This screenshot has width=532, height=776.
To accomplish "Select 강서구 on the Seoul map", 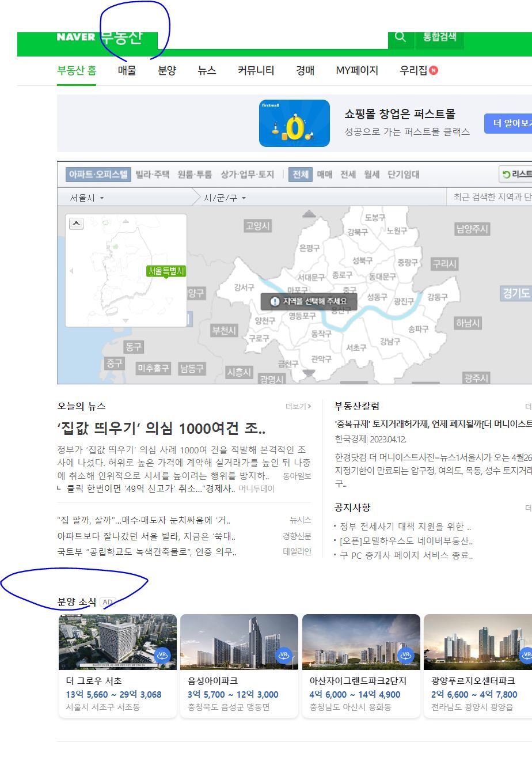I will pyautogui.click(x=244, y=287).
